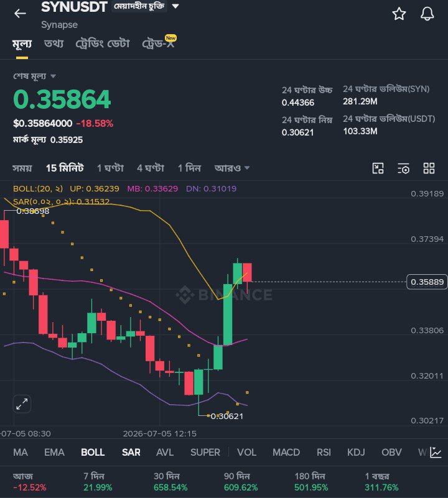Click 24h SYN volume 281.29M
Screen dimensions: 448x498
360,101
